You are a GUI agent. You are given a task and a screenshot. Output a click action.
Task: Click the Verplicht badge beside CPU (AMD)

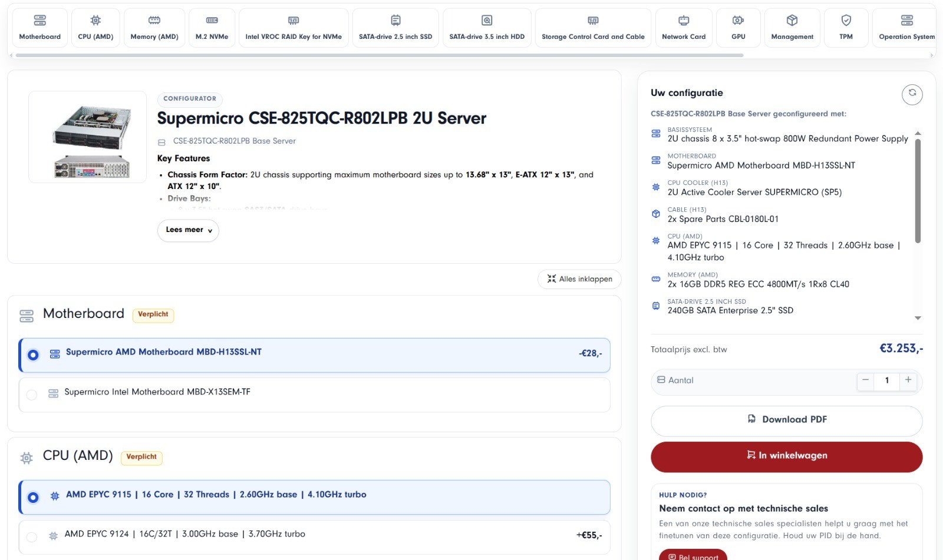pyautogui.click(x=141, y=458)
